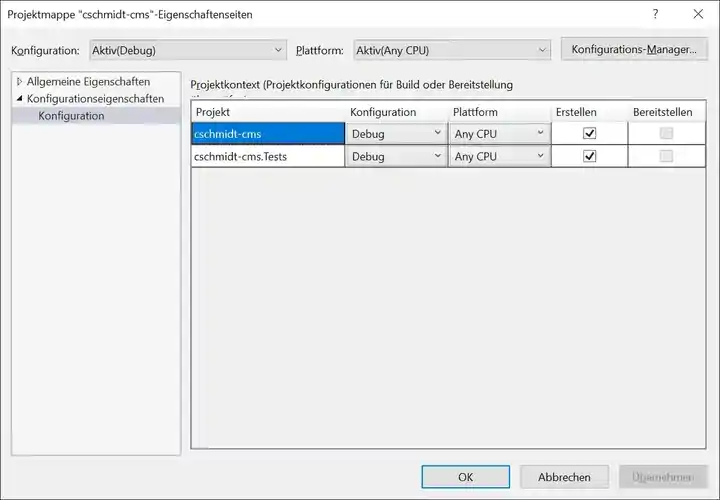Select the cschmidt-cms.Tests project row

(x=267, y=156)
